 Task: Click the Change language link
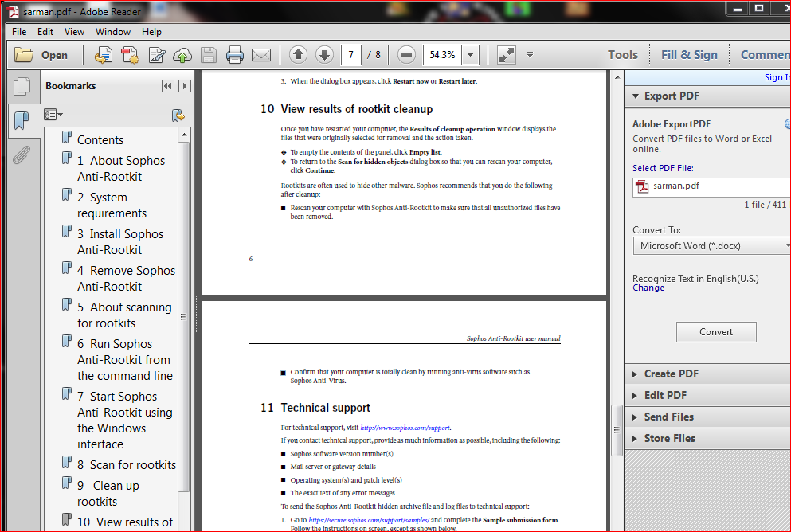pyautogui.click(x=648, y=288)
